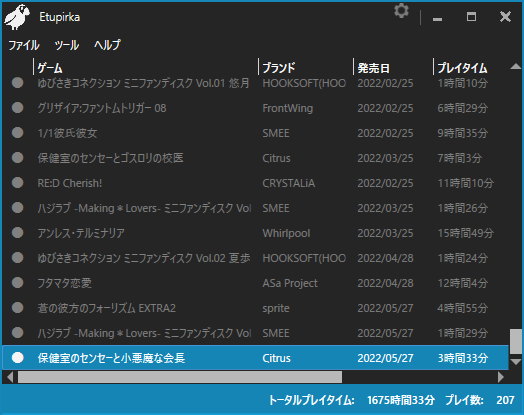The image size is (524, 415).
Task: Click status dot for グリザイア:ファントムトリガー 08
Action: [17, 108]
